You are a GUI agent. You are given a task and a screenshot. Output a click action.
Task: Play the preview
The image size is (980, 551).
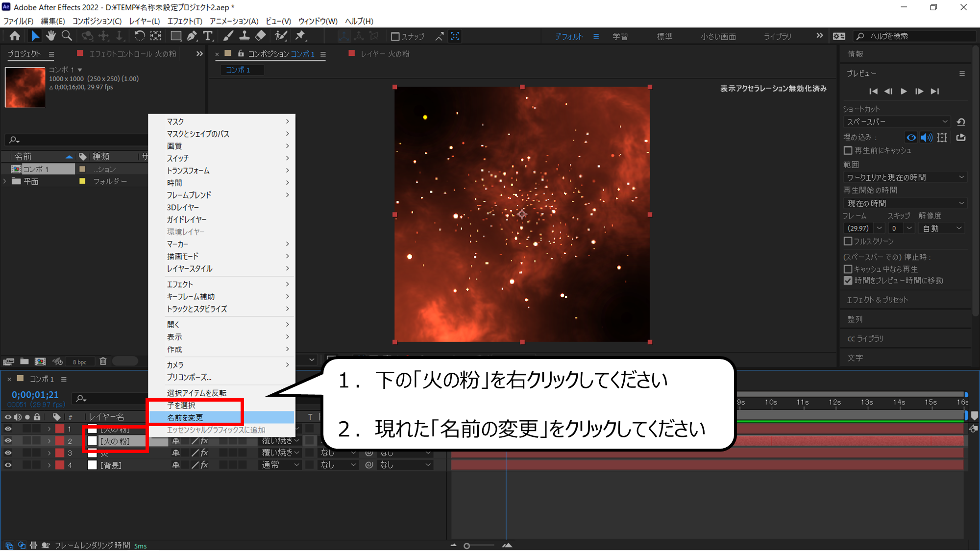pos(904,91)
